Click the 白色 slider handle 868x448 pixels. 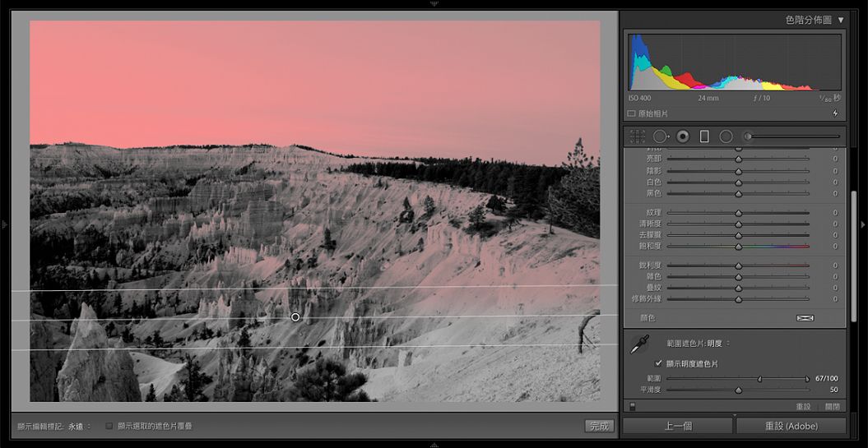(x=738, y=183)
